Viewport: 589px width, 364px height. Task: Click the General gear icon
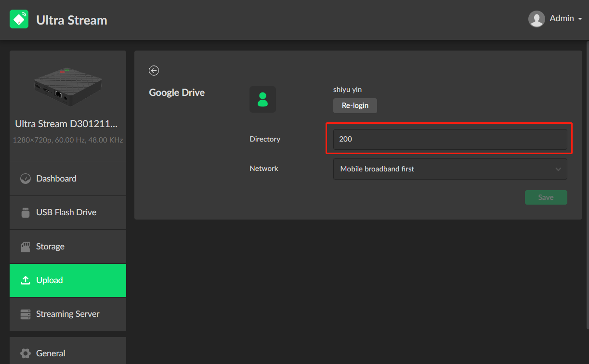[26, 353]
